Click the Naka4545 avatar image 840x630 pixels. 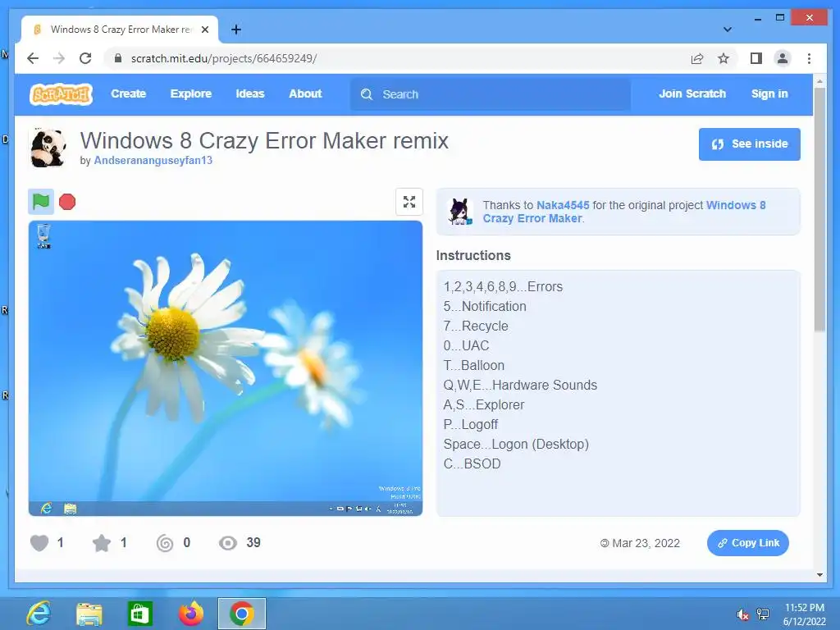tap(460, 211)
